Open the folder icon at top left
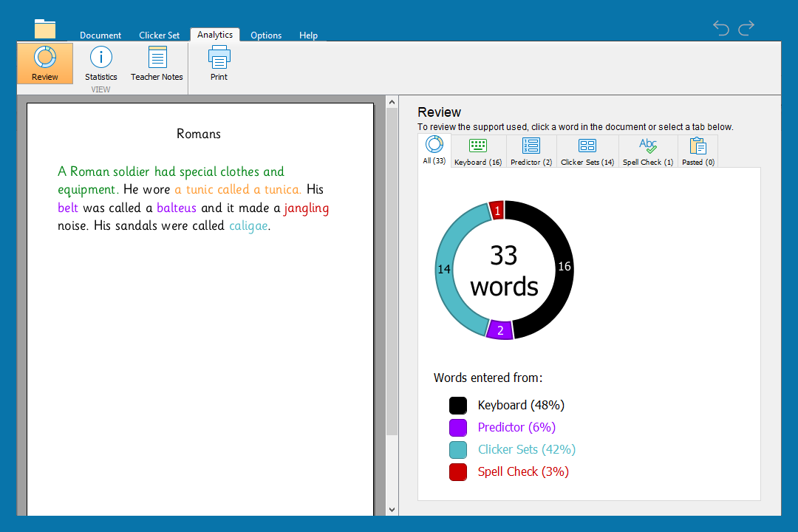Screen dimensions: 798x532 click(45, 29)
